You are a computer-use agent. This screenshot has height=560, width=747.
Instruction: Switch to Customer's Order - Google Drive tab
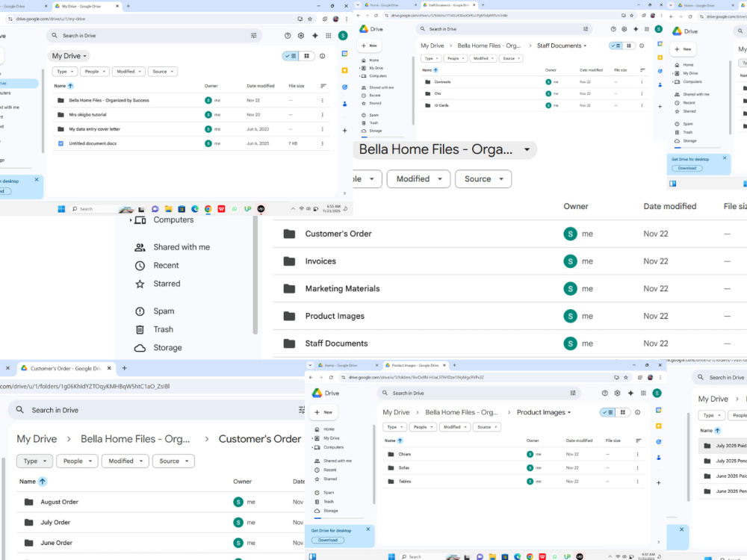click(x=66, y=368)
